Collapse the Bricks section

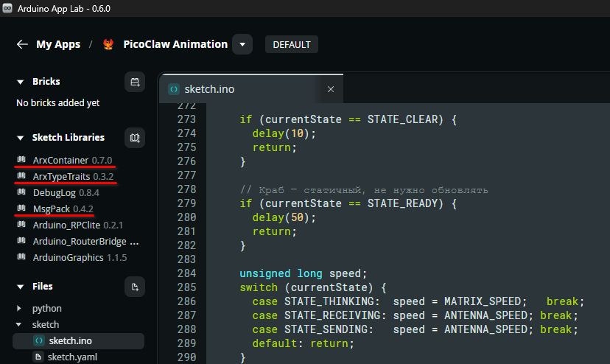[x=21, y=82]
